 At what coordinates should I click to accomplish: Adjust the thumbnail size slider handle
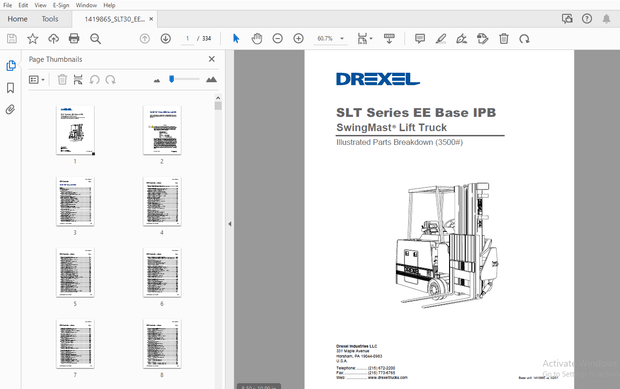point(171,79)
